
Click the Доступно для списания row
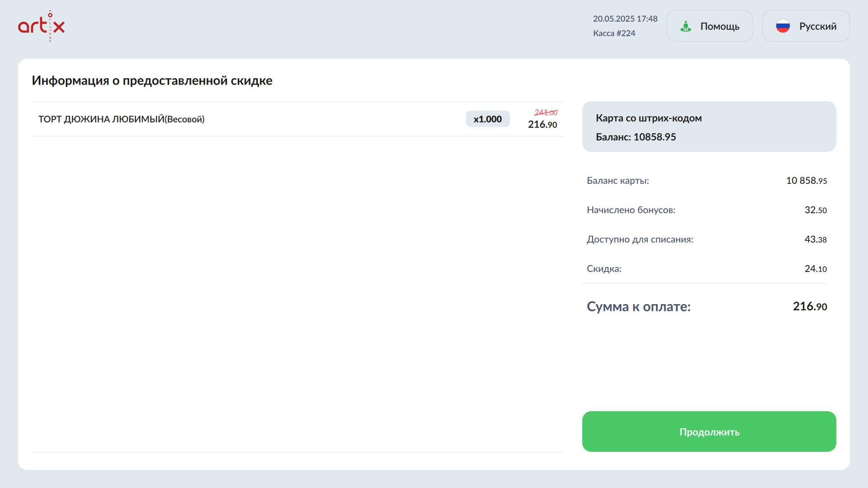(x=706, y=239)
